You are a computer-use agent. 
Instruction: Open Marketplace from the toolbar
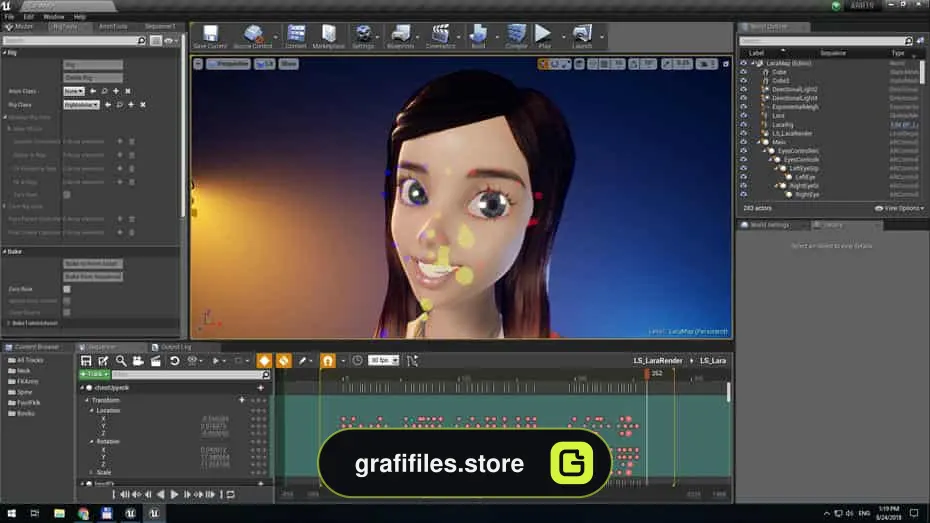(x=329, y=36)
